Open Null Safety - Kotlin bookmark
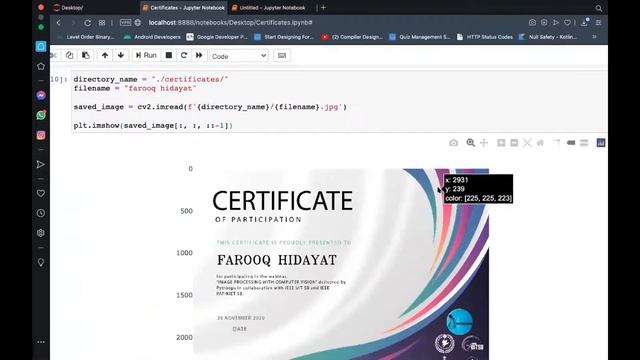The image size is (640, 360). [x=548, y=37]
